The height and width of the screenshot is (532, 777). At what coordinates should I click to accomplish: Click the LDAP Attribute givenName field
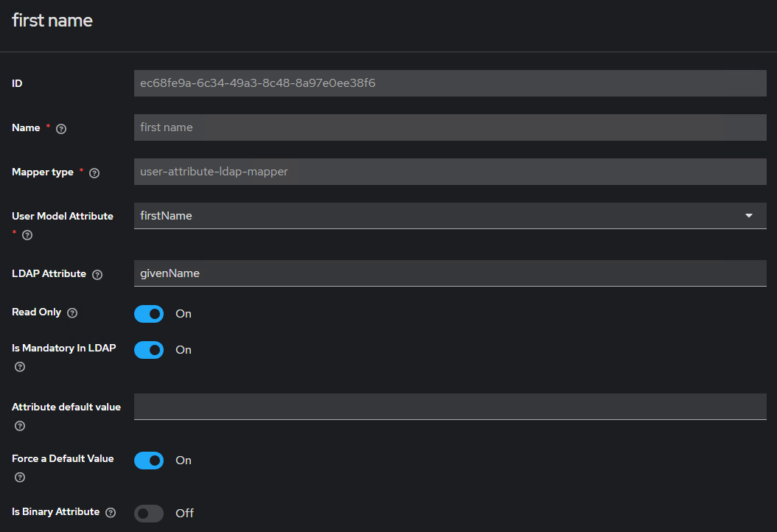450,273
